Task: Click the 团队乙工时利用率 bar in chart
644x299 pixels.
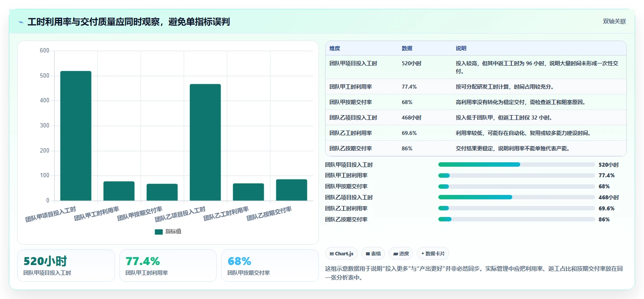Action: click(248, 192)
